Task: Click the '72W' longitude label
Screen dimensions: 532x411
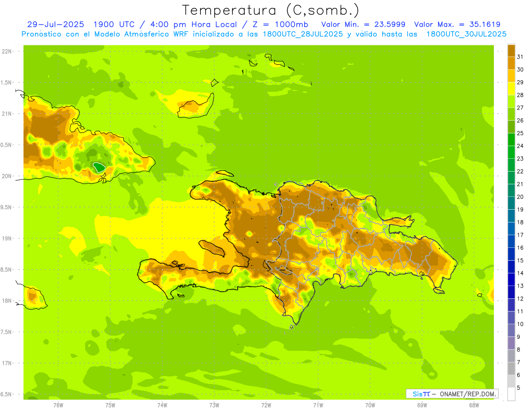Action: pyautogui.click(x=266, y=405)
